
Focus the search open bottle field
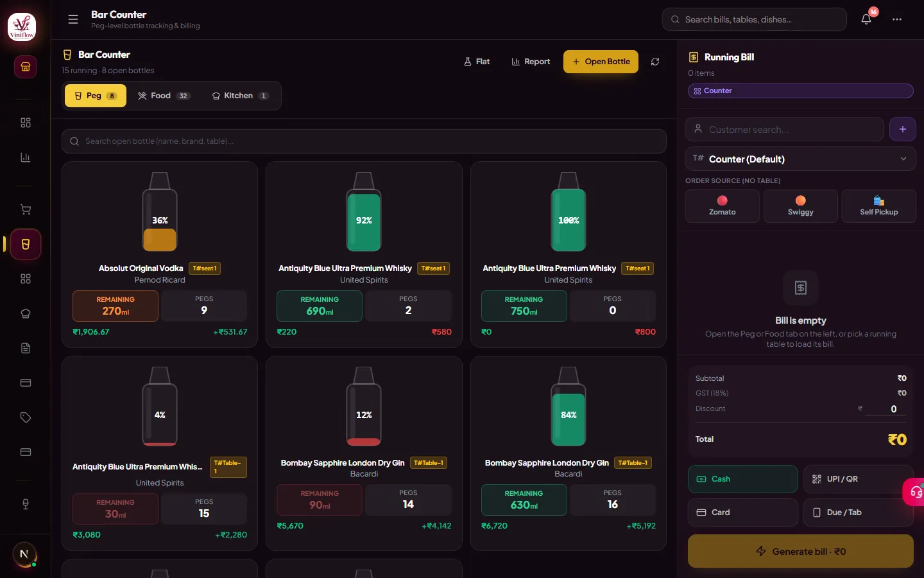[364, 141]
